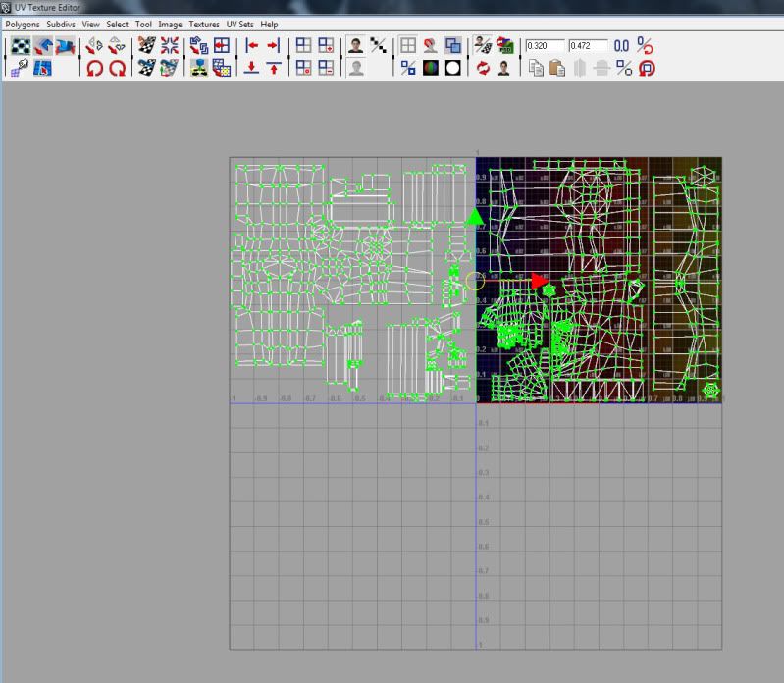Add selected UVs to isolate set
This screenshot has height=683, width=784.
[x=326, y=46]
